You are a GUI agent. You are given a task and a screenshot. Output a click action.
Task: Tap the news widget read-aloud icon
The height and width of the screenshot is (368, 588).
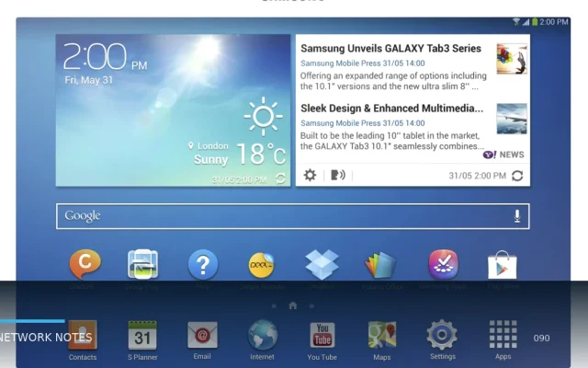pyautogui.click(x=337, y=175)
